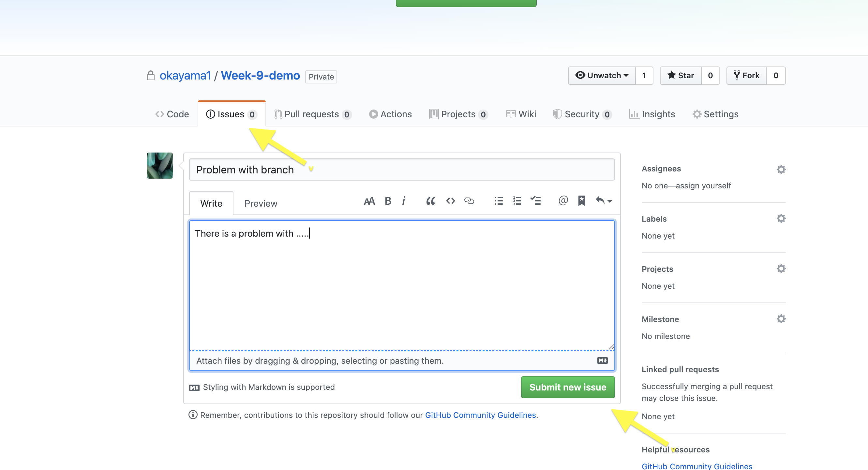Click Submit new issue button
This screenshot has width=868, height=470.
(567, 387)
